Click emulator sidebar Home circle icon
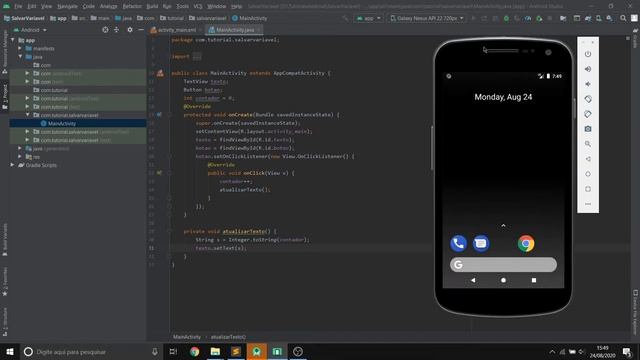The width and height of the screenshot is (640, 360). click(x=588, y=174)
